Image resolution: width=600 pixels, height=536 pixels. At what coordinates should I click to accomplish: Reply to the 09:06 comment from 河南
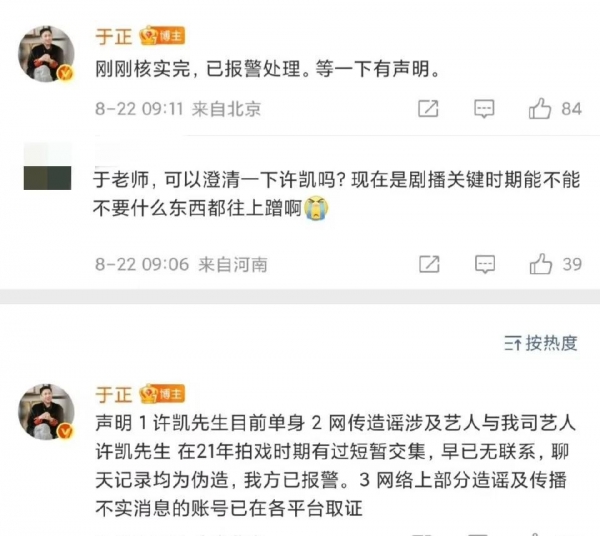click(485, 264)
